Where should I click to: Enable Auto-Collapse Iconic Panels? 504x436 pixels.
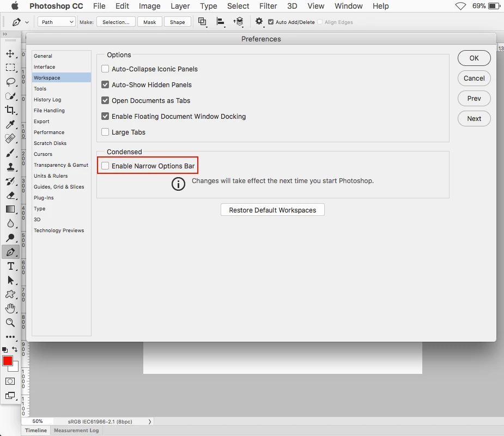click(x=105, y=69)
